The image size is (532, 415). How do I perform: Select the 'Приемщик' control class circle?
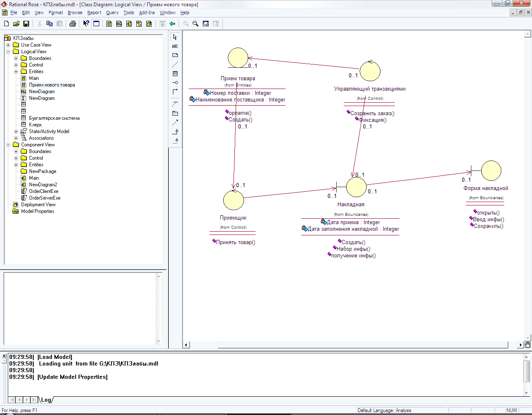[234, 200]
